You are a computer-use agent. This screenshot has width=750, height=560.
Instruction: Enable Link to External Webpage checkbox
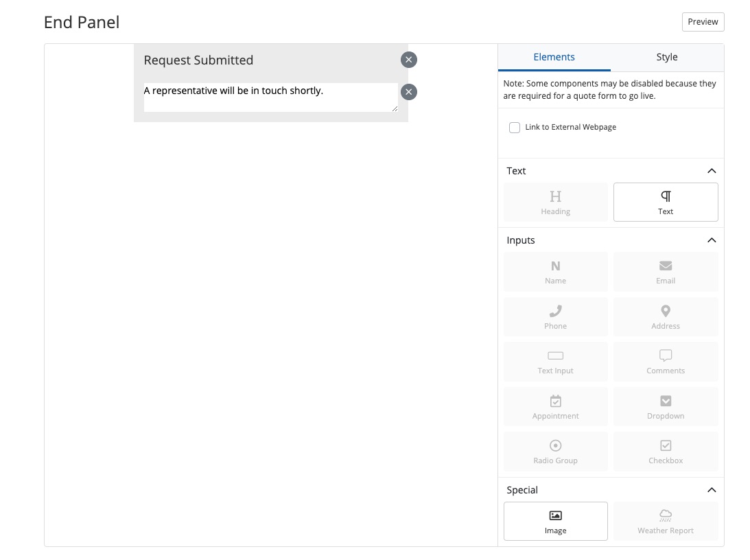point(515,128)
